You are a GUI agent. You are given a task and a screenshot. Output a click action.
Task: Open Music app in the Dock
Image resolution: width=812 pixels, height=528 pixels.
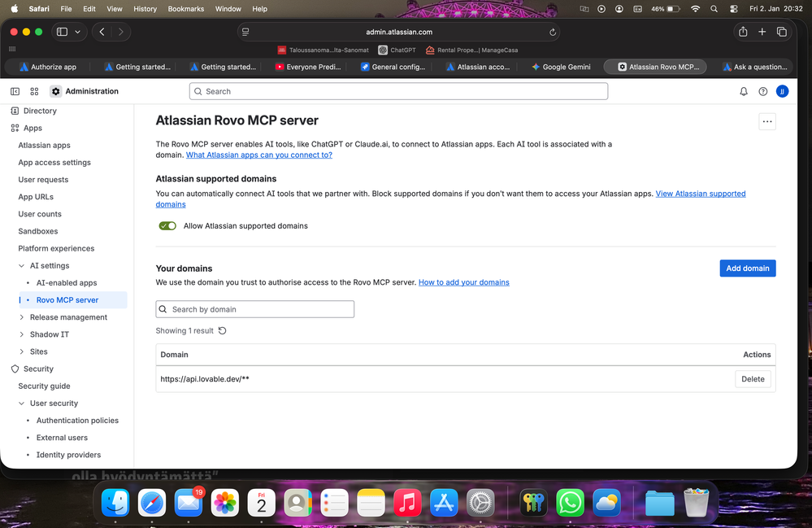coord(407,503)
